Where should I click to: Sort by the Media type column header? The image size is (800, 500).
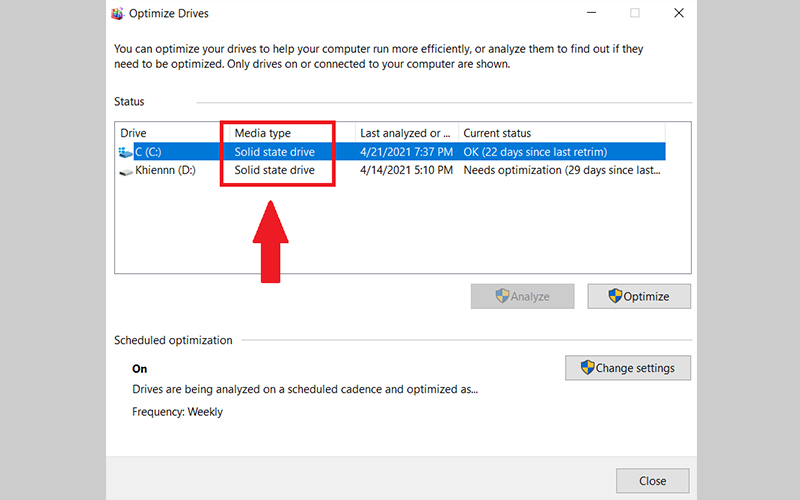tap(262, 133)
